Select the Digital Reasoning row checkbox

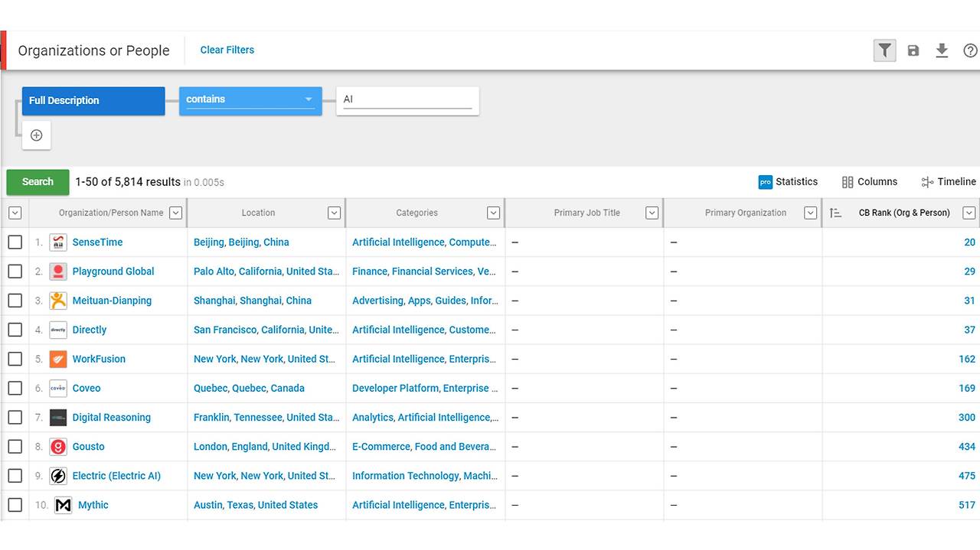click(15, 418)
